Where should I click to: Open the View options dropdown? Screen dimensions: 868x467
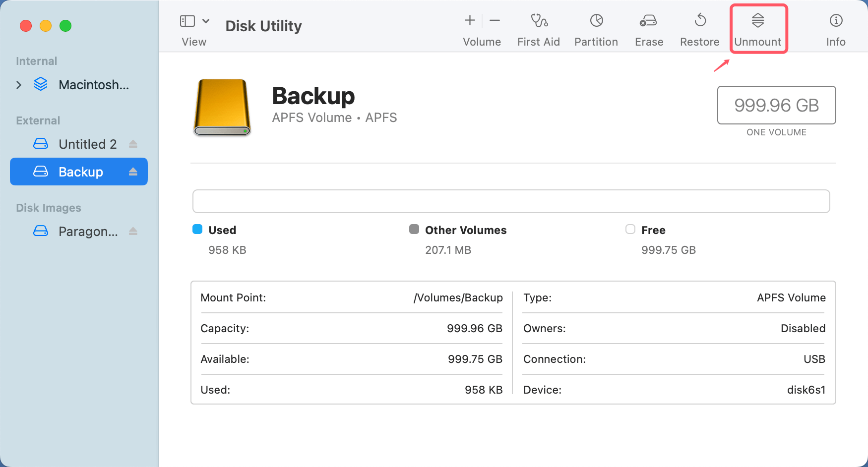[207, 21]
